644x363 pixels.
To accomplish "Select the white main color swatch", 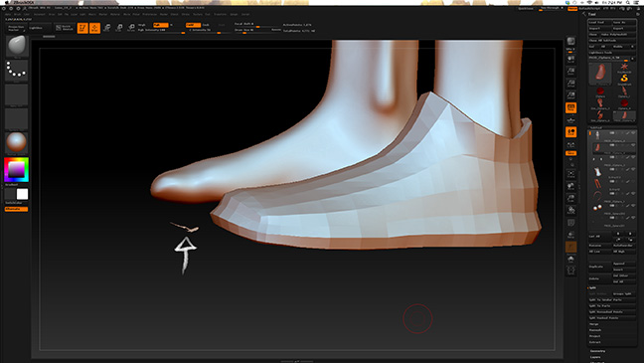I will 22,194.
